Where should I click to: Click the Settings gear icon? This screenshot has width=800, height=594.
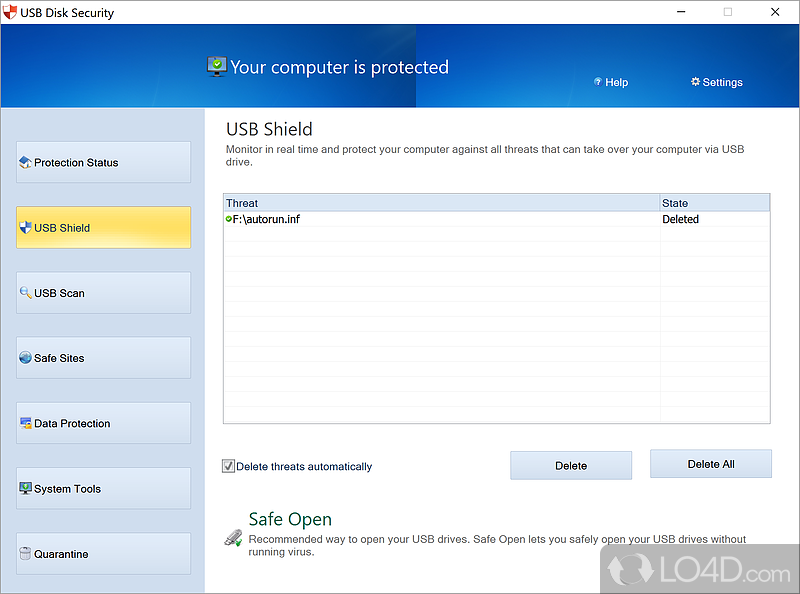(695, 82)
